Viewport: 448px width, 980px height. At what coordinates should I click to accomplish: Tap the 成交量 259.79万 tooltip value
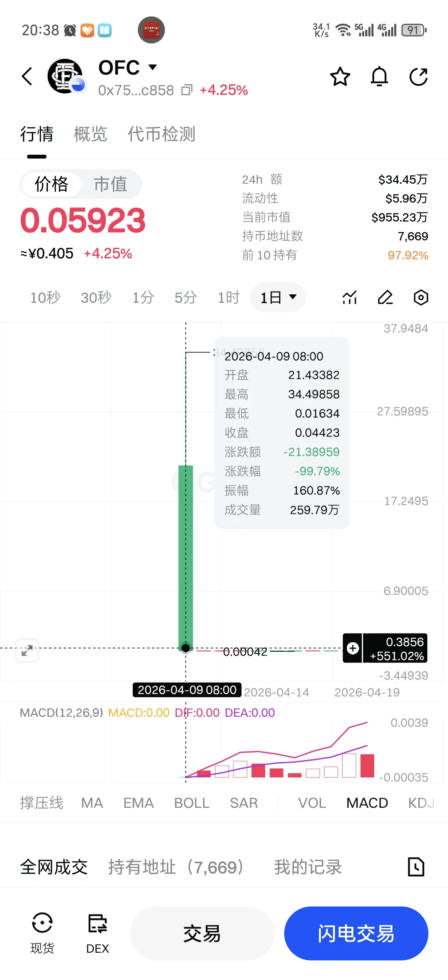[x=315, y=510]
